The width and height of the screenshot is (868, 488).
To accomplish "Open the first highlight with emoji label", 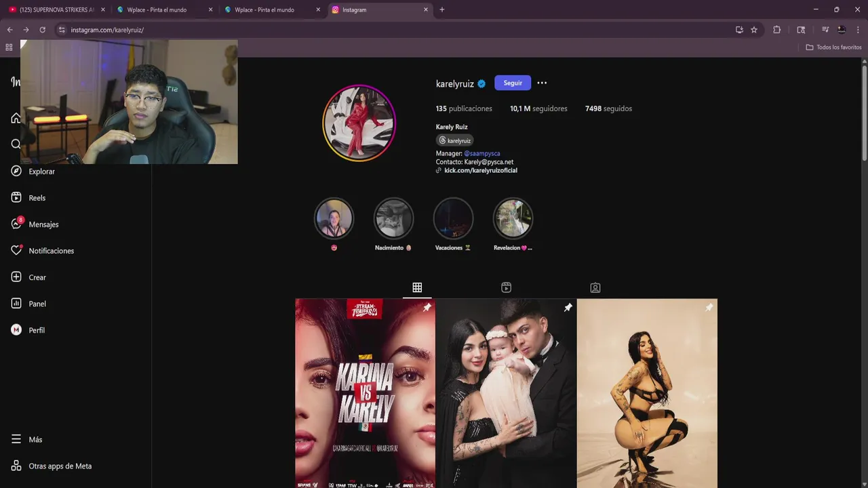I will (334, 218).
